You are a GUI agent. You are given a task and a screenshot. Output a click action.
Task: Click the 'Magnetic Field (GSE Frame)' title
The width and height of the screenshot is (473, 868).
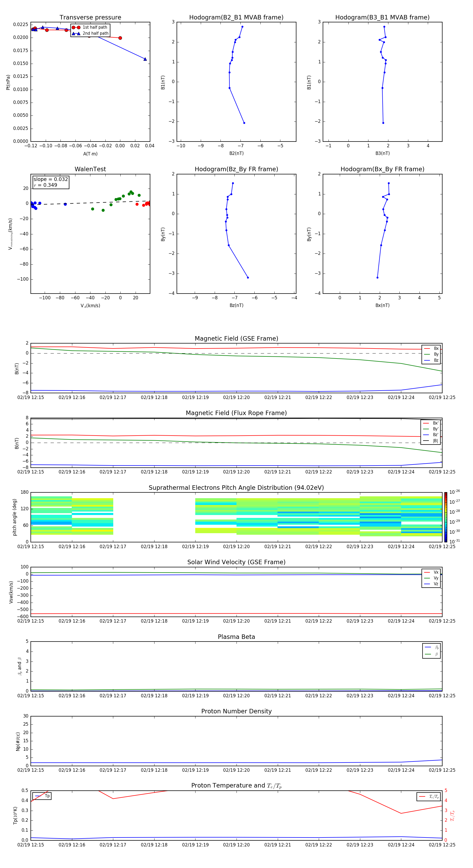tap(236, 339)
